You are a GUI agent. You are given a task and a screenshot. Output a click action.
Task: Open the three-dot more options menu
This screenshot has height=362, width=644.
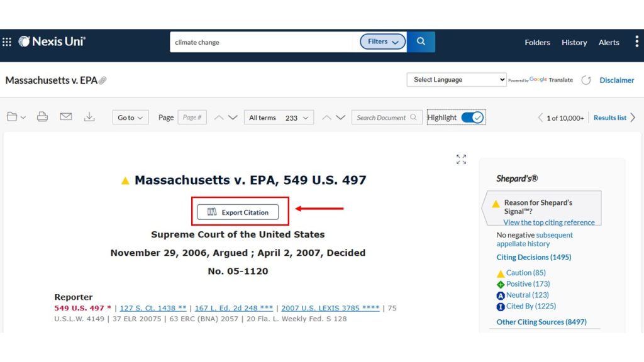pyautogui.click(x=636, y=42)
